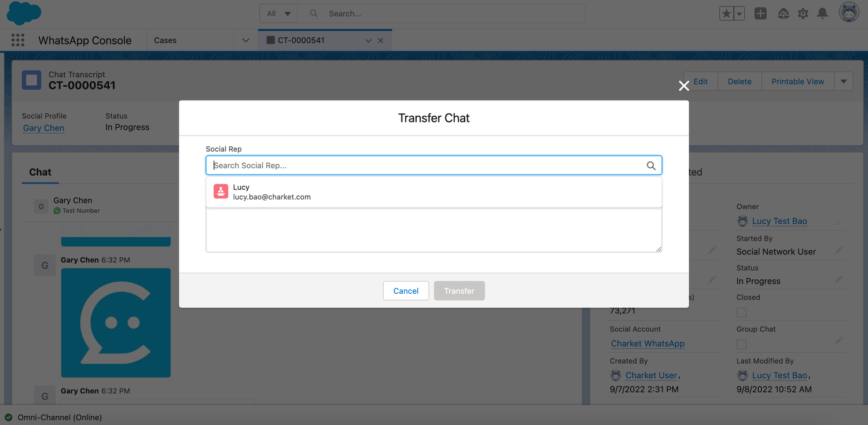Click the global Search field
Viewport: 868px width, 425px height.
[441, 13]
